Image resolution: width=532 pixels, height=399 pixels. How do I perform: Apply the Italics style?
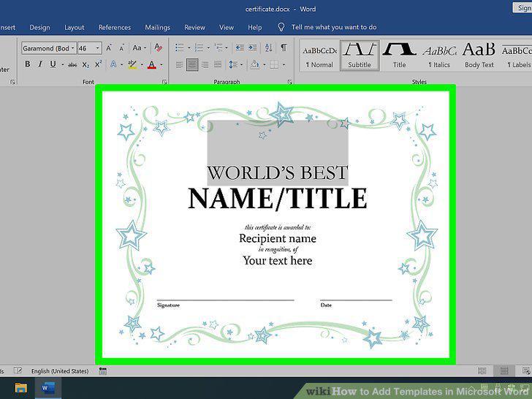(x=439, y=56)
